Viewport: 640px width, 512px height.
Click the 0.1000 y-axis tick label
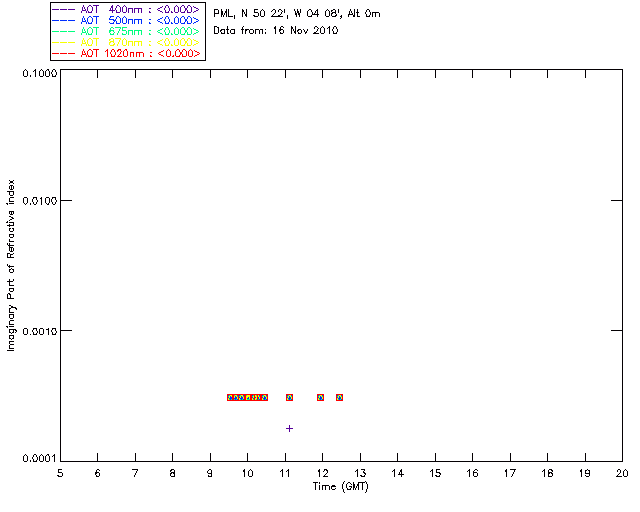click(x=40, y=73)
